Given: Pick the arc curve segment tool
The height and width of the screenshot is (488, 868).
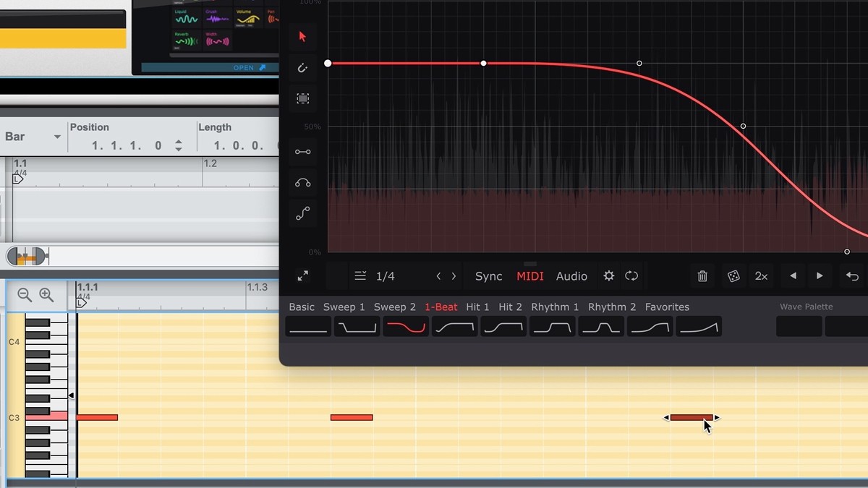Looking at the screenshot, I should tap(302, 183).
